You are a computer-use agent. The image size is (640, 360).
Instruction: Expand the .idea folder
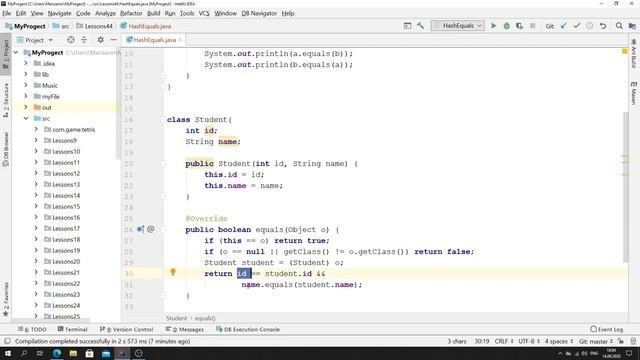[x=26, y=63]
